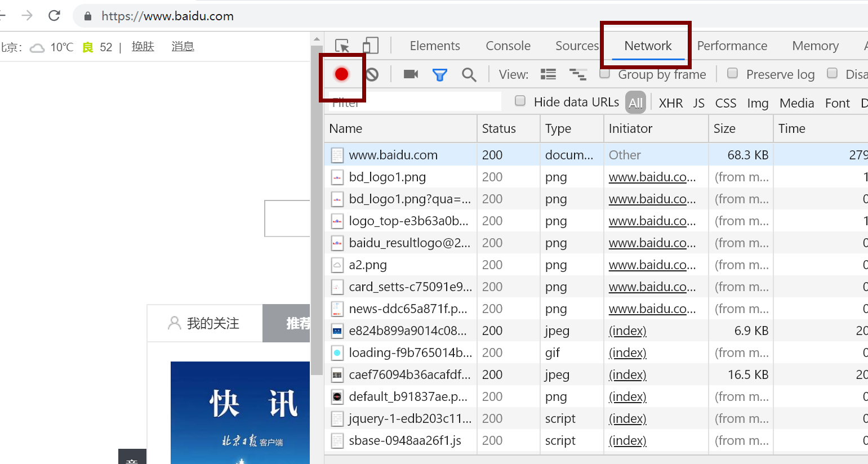Click the weather cloud icon near 10°C
Image resolution: width=868 pixels, height=464 pixels.
click(37, 48)
